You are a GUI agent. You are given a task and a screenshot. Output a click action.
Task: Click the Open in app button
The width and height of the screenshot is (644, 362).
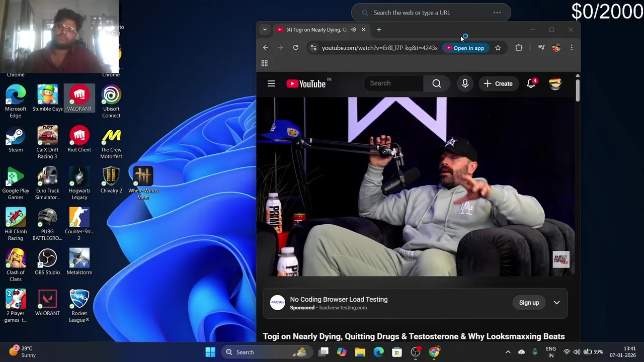tap(465, 48)
